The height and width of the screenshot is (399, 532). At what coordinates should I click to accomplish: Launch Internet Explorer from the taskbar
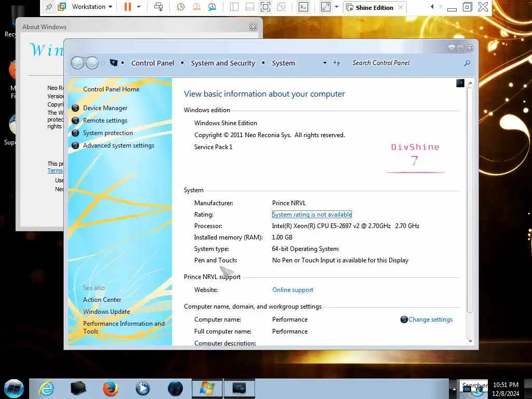pyautogui.click(x=46, y=388)
